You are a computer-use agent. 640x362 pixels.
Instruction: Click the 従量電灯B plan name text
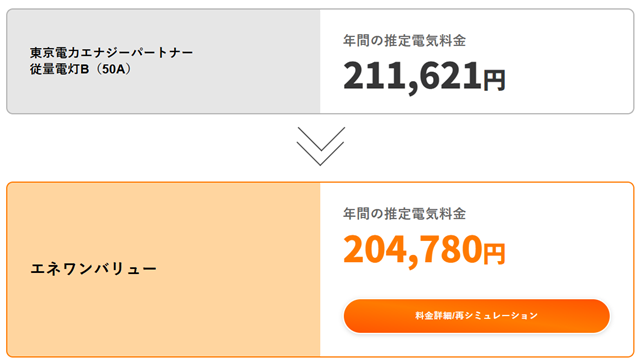click(x=59, y=69)
